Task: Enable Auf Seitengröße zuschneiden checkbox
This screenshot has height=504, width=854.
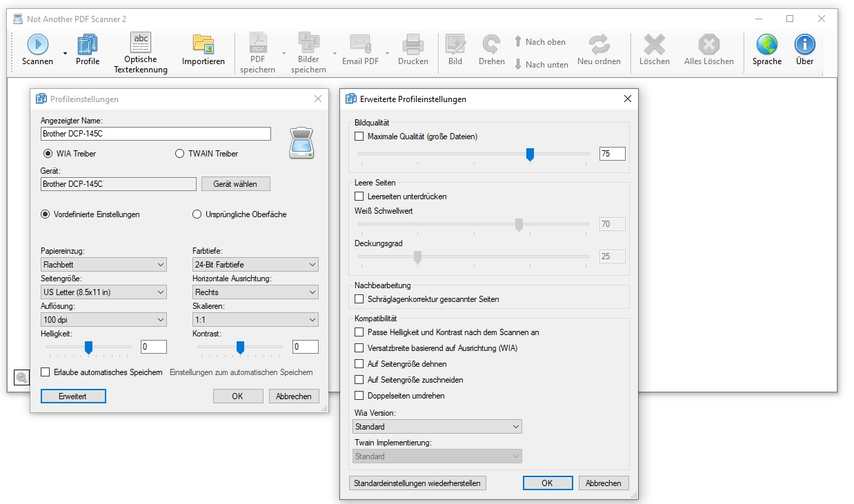Action: 359,380
